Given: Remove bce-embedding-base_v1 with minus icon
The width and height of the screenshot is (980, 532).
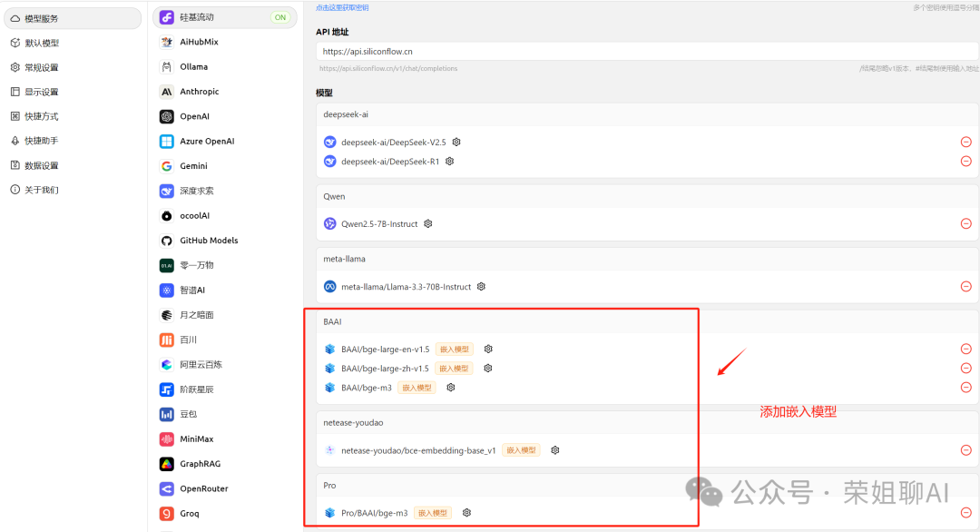Looking at the screenshot, I should click(965, 450).
